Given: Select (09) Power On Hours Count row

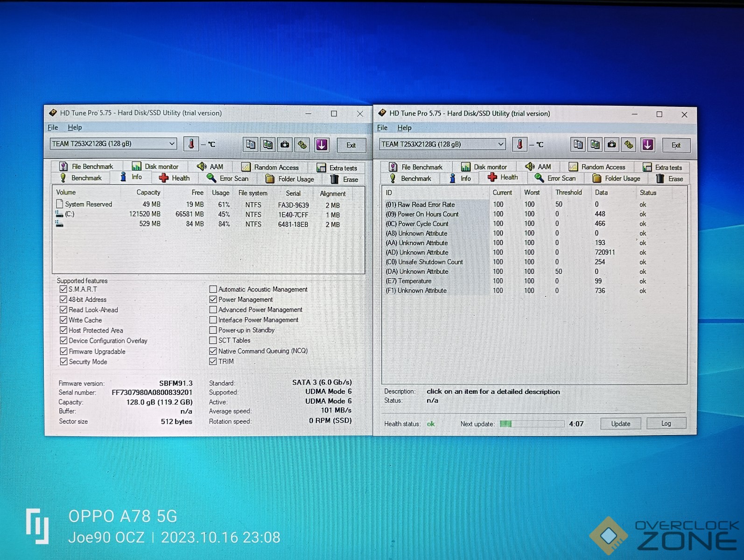Looking at the screenshot, I should 534,214.
